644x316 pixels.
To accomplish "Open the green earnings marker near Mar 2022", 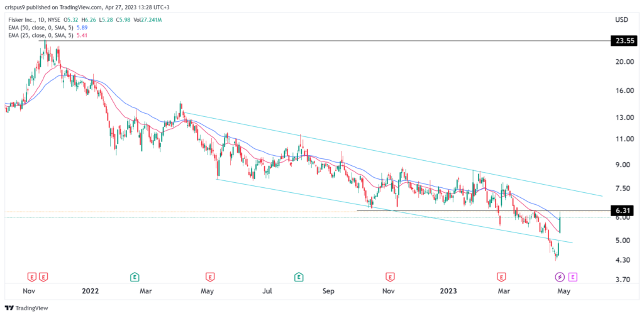I will pyautogui.click(x=134, y=277).
